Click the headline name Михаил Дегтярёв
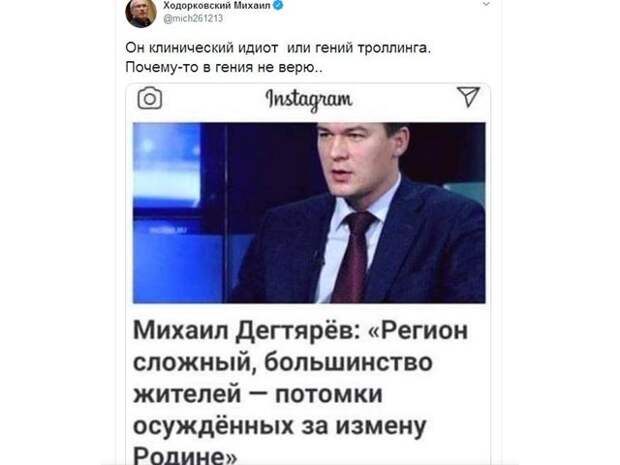The height and width of the screenshot is (465, 620). pyautogui.click(x=246, y=330)
